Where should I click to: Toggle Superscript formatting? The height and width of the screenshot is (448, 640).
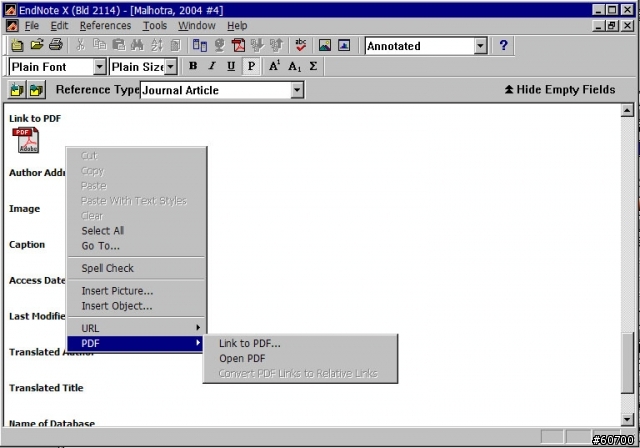[274, 66]
